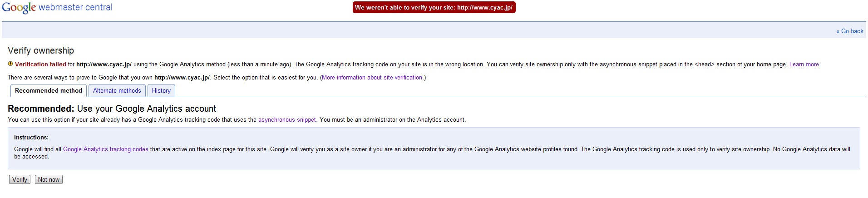868x198 pixels.
Task: Follow the 'asynchronous snippet' link
Action: pyautogui.click(x=287, y=120)
